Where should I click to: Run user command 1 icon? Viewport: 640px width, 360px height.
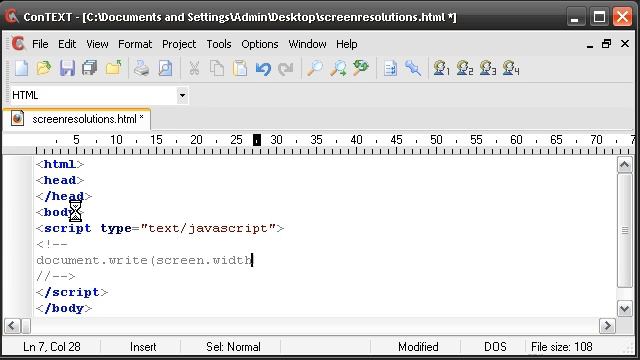[441, 68]
